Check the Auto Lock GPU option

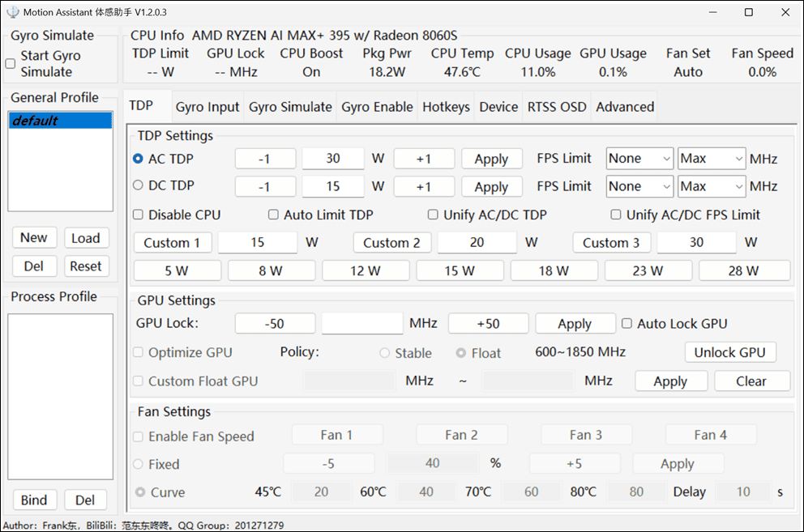click(x=627, y=324)
